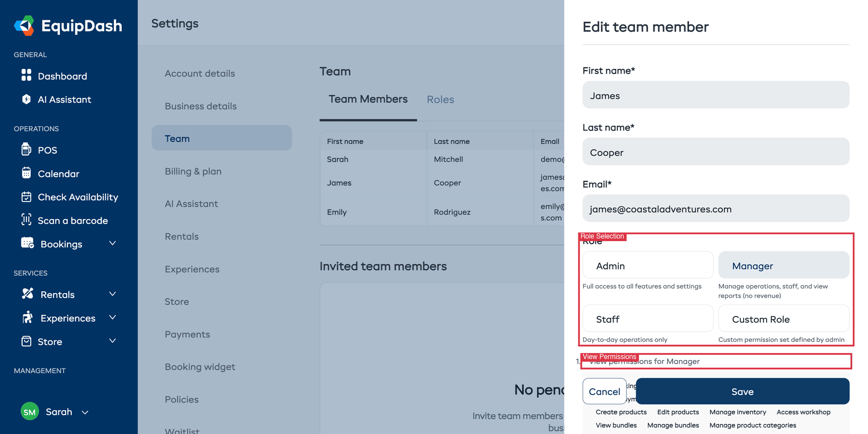
Task: Open Billing & plan settings
Action: (193, 171)
